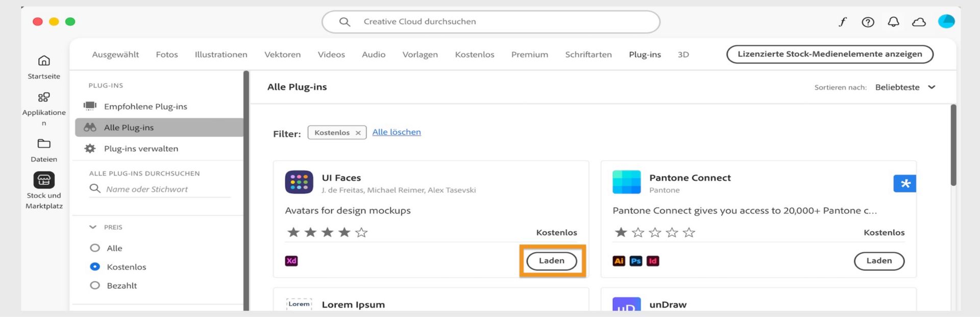Open Stock und Marktplatz icon
The width and height of the screenshot is (980, 317).
44,180
